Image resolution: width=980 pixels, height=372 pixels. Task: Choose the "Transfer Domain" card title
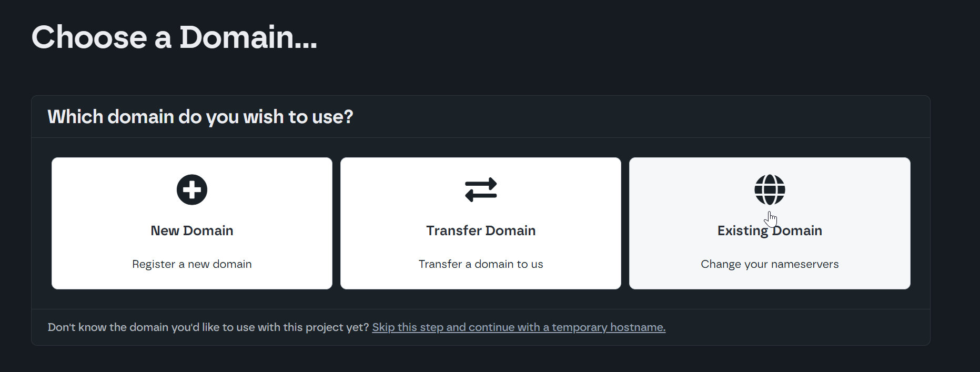tap(481, 230)
